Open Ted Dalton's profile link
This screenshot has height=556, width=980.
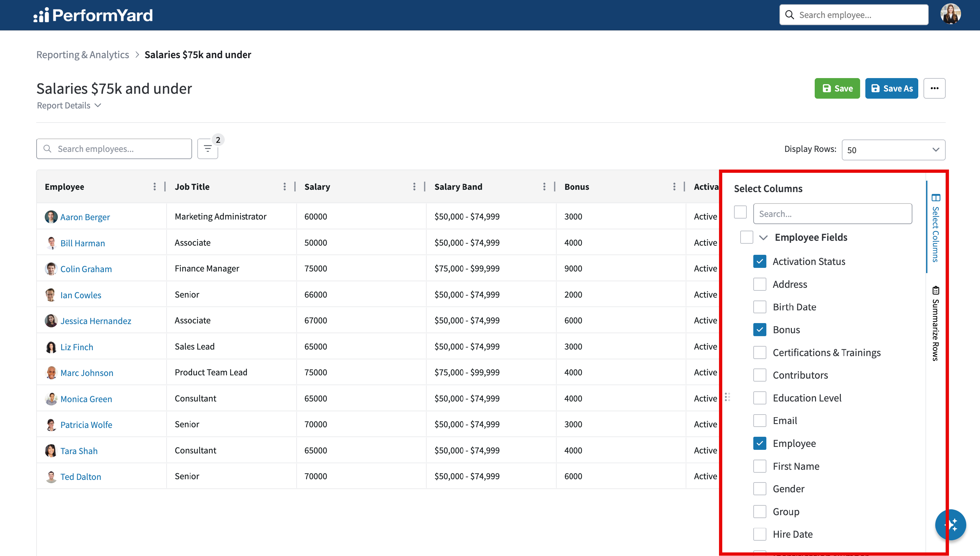pyautogui.click(x=81, y=477)
